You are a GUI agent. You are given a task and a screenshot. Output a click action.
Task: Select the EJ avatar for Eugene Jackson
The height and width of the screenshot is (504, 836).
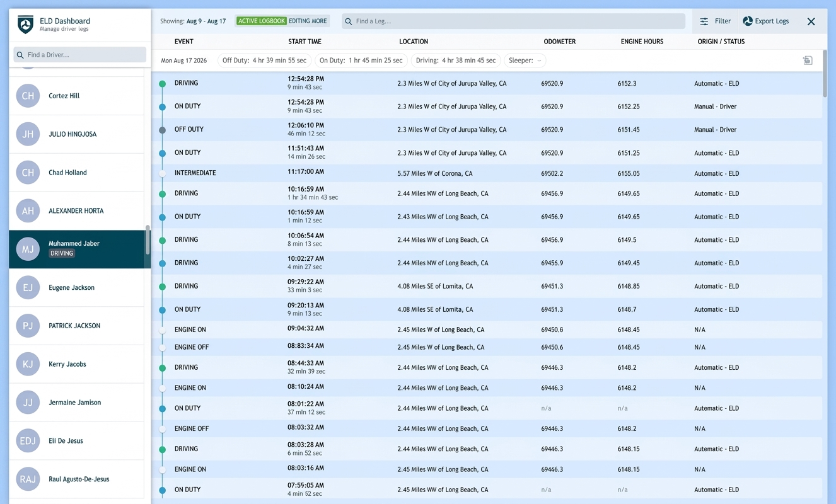point(28,287)
